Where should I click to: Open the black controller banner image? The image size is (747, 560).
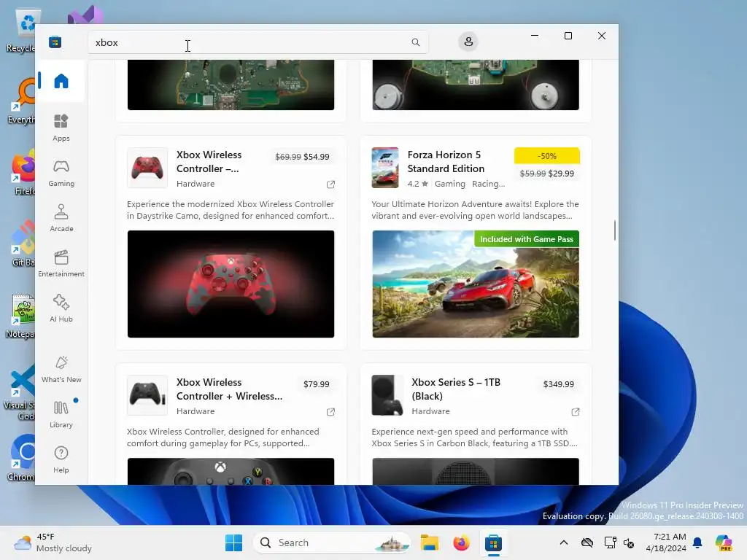coord(231,472)
